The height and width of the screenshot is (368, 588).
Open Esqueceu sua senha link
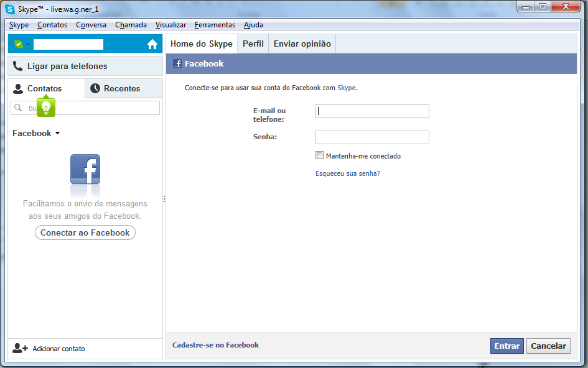(x=348, y=173)
